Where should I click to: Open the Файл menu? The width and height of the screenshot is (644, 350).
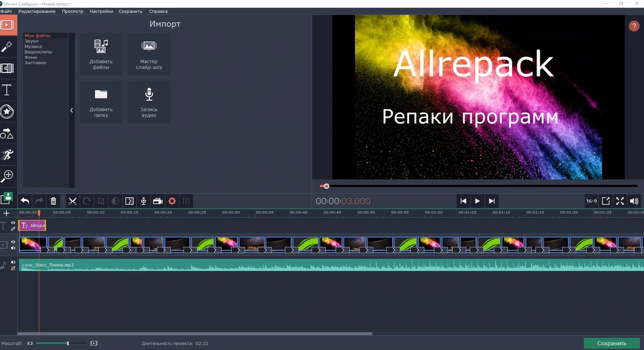pos(6,11)
